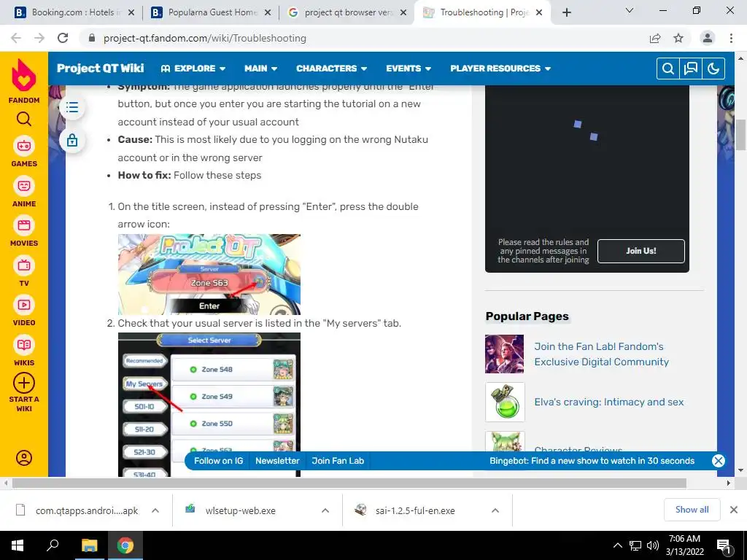Viewport: 747px width, 560px height.
Task: Close the Troubleshooting tab
Action: pos(539,12)
